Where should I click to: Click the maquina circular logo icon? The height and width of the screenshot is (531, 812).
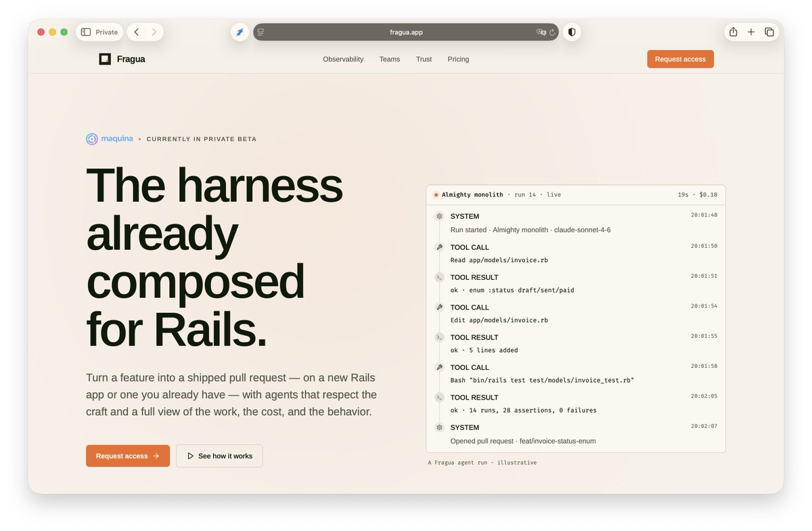(92, 139)
